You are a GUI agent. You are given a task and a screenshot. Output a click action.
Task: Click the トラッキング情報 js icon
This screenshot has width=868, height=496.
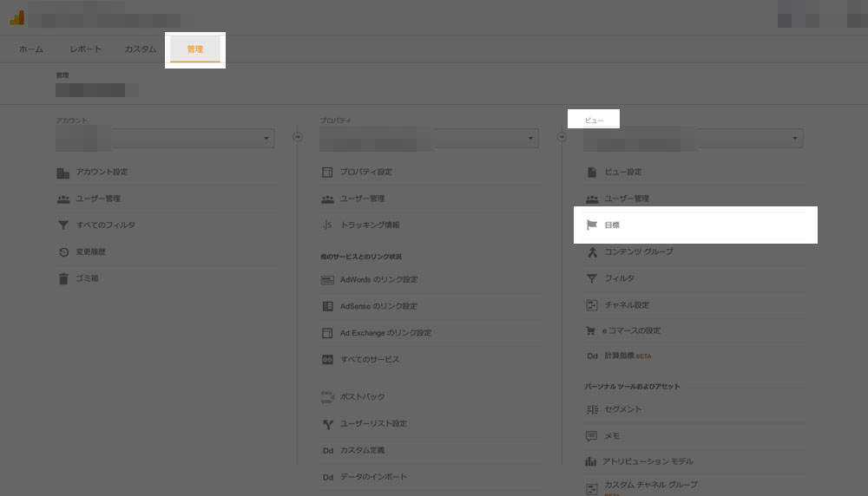[327, 225]
